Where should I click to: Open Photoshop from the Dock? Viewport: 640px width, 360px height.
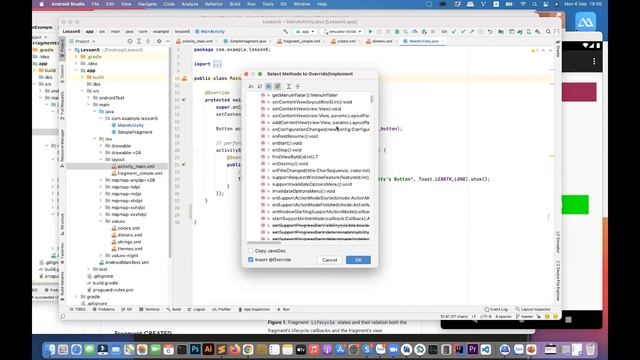[x=195, y=349]
